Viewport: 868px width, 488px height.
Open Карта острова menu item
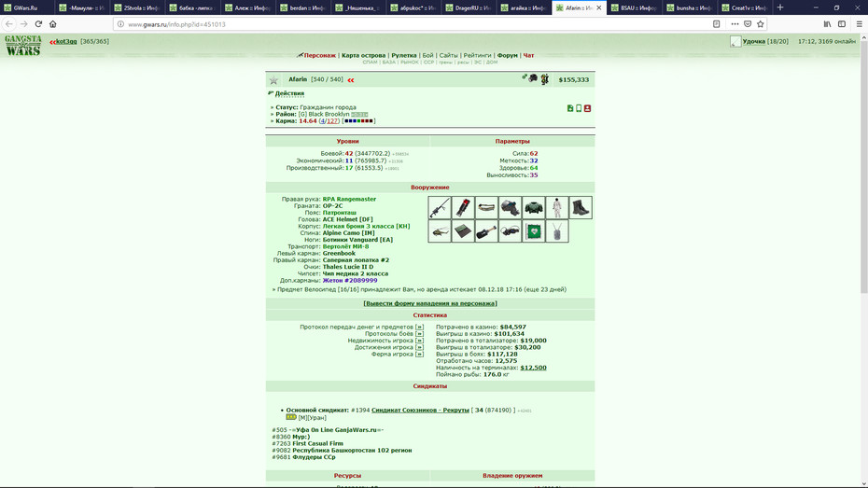[x=363, y=55]
